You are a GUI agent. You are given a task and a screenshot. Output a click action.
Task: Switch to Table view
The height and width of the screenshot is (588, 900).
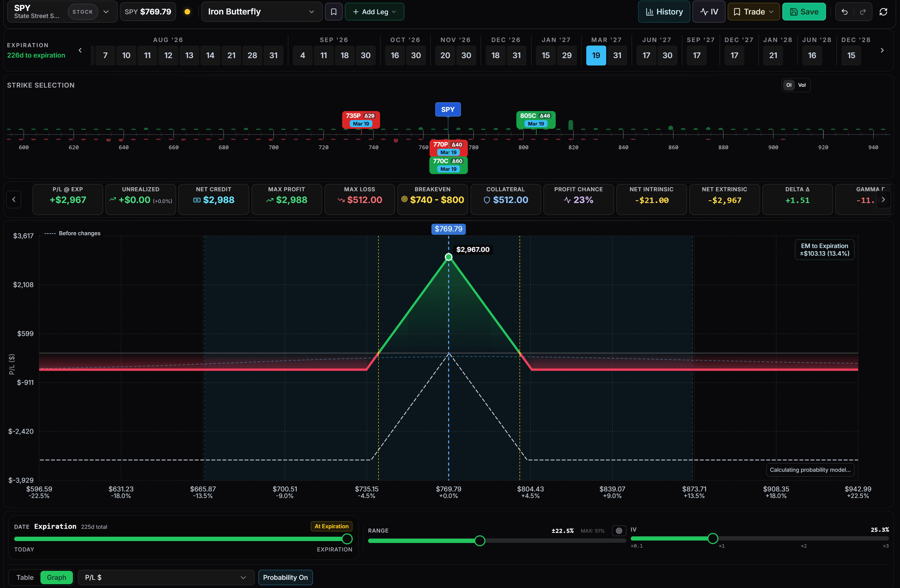point(25,577)
